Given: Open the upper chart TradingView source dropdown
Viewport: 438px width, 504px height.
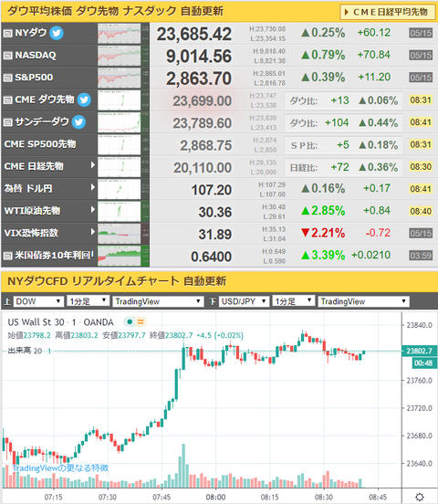Looking at the screenshot, I should tap(158, 301).
